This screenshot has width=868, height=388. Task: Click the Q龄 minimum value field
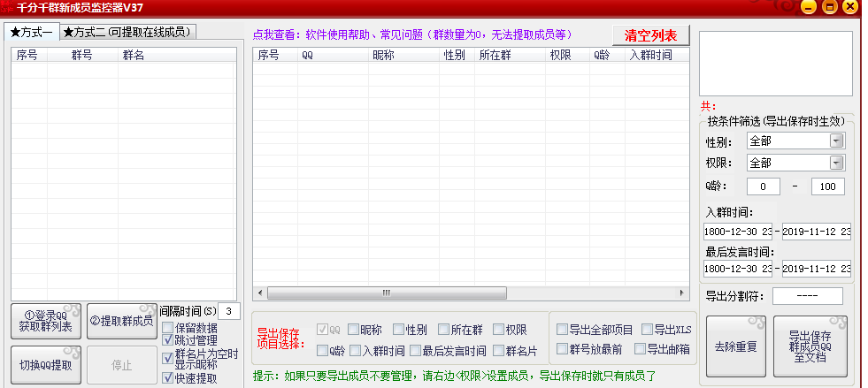click(x=764, y=186)
